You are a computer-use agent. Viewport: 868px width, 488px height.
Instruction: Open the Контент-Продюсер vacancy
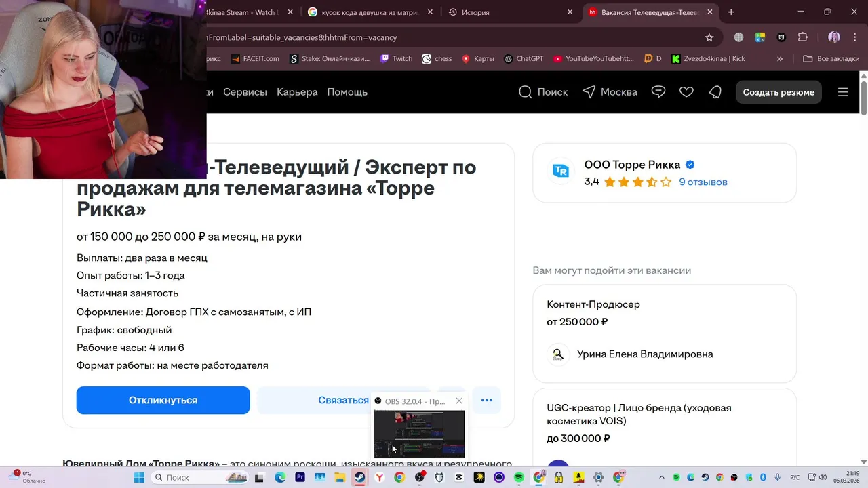pos(593,304)
